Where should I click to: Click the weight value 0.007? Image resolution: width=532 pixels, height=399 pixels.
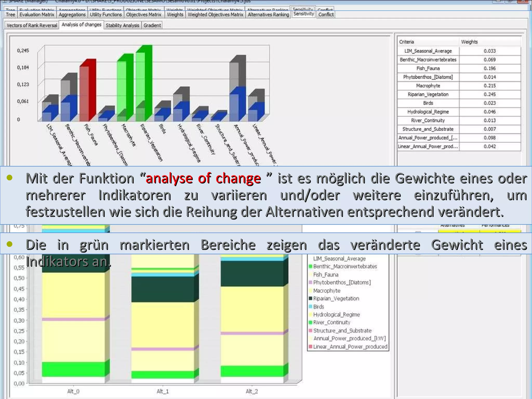point(490,129)
